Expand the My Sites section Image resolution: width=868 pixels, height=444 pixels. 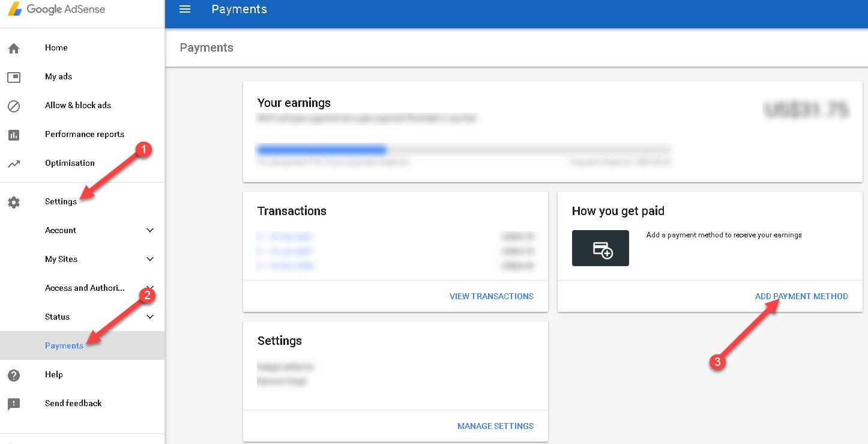149,259
